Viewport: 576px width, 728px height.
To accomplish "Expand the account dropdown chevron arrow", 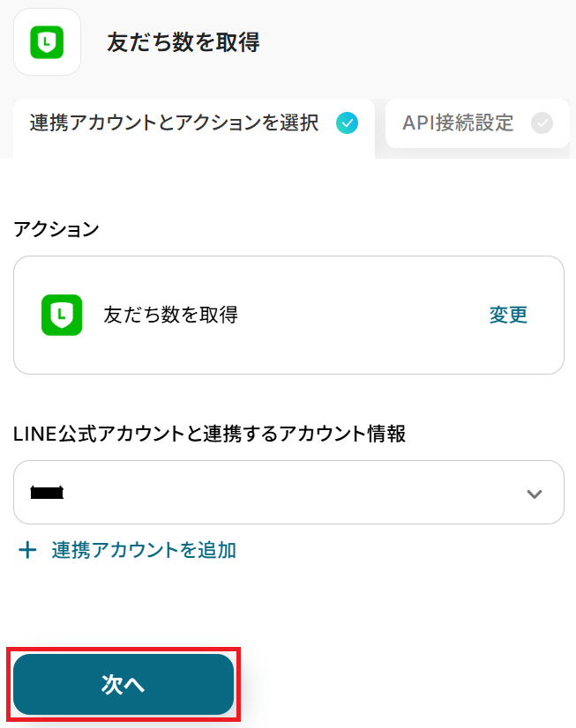I will point(534,494).
